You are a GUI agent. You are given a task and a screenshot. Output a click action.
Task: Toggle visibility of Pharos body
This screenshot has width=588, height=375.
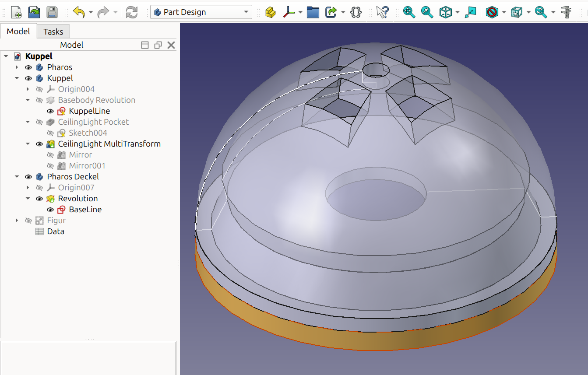point(28,67)
